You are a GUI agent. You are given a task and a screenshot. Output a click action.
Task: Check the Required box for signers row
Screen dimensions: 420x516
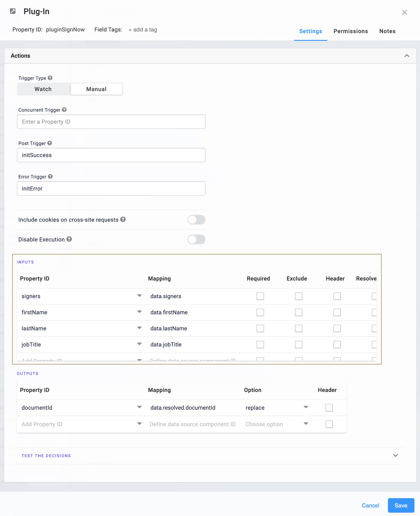[x=260, y=296]
